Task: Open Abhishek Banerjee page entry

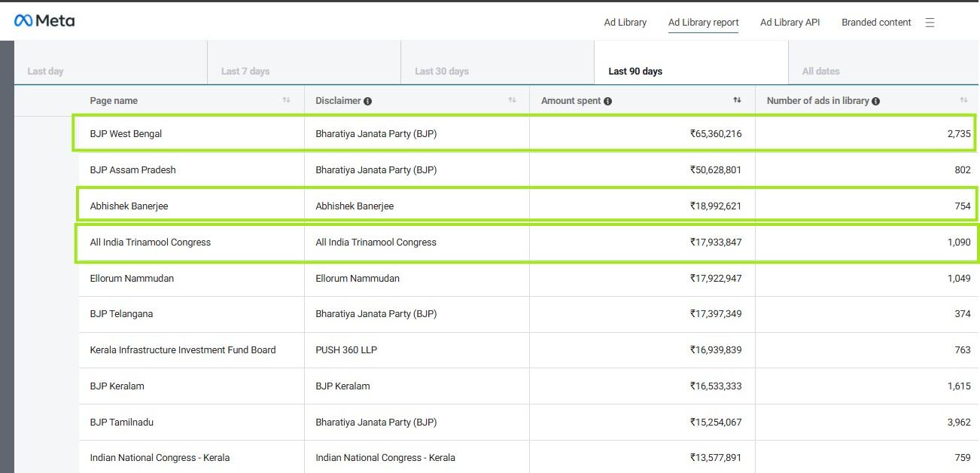Action: click(129, 206)
